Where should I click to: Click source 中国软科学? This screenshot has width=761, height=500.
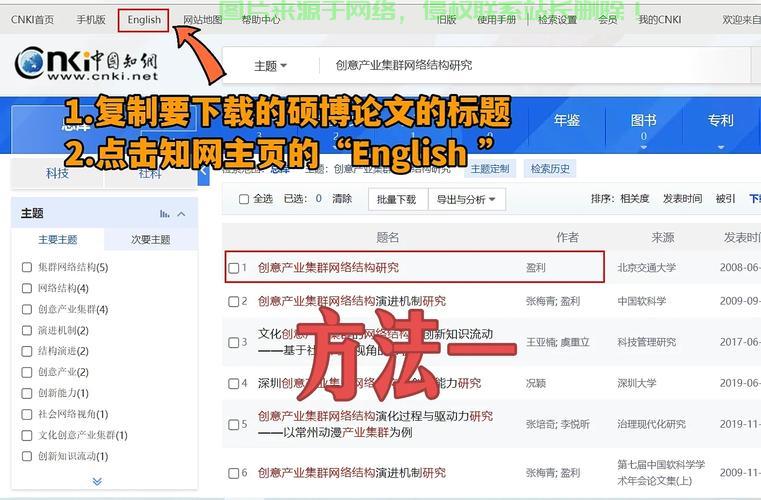click(641, 301)
